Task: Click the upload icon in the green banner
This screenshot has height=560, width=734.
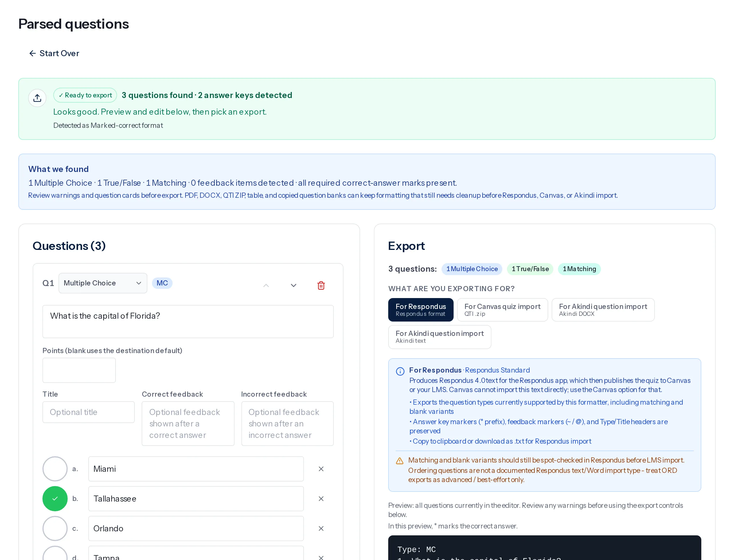Action: 37,98
